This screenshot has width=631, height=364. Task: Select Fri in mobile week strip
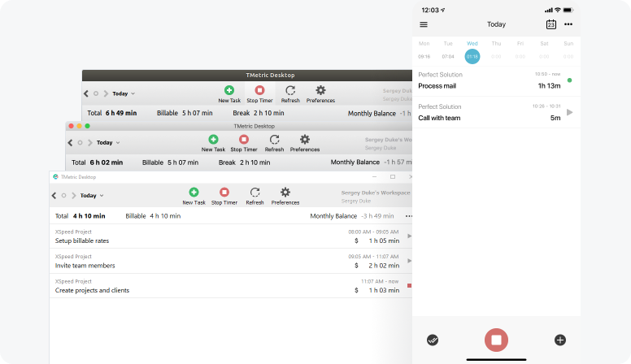click(520, 50)
